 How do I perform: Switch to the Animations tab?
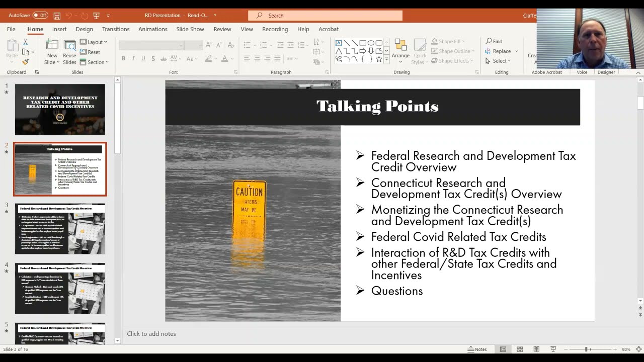(153, 29)
